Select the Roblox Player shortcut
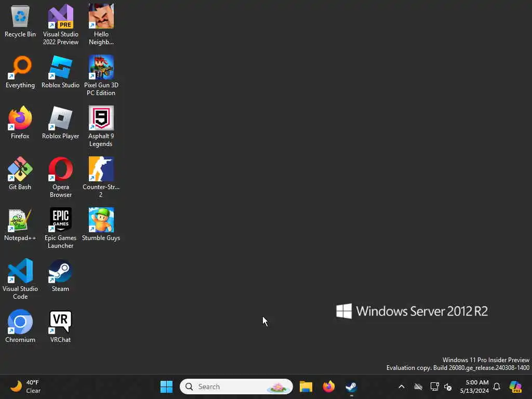This screenshot has height=399, width=532. [61, 123]
